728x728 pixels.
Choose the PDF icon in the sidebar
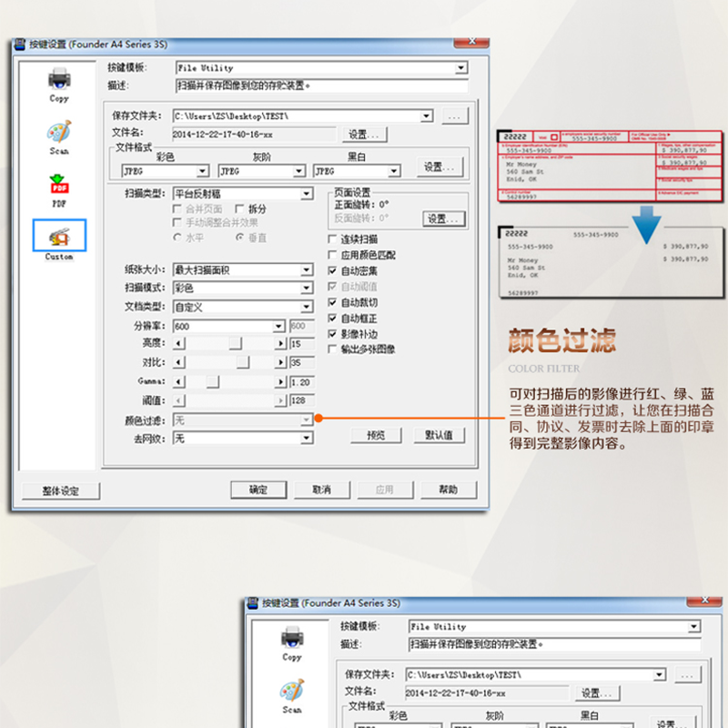(x=59, y=185)
